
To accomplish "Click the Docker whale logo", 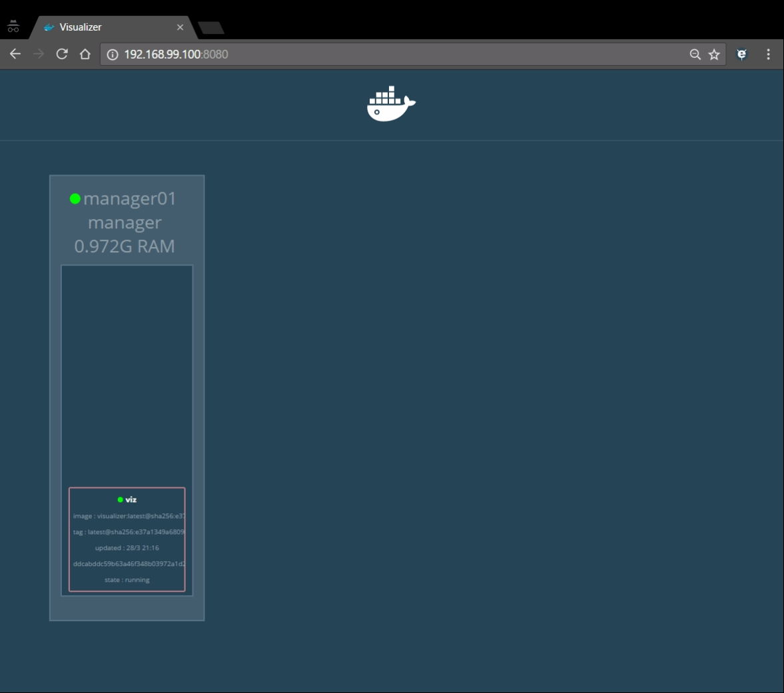I will 391,104.
